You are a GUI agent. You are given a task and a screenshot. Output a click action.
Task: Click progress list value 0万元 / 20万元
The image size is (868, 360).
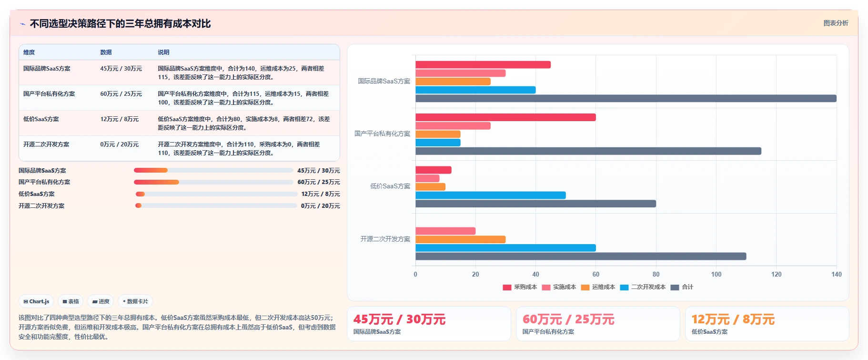[321, 206]
